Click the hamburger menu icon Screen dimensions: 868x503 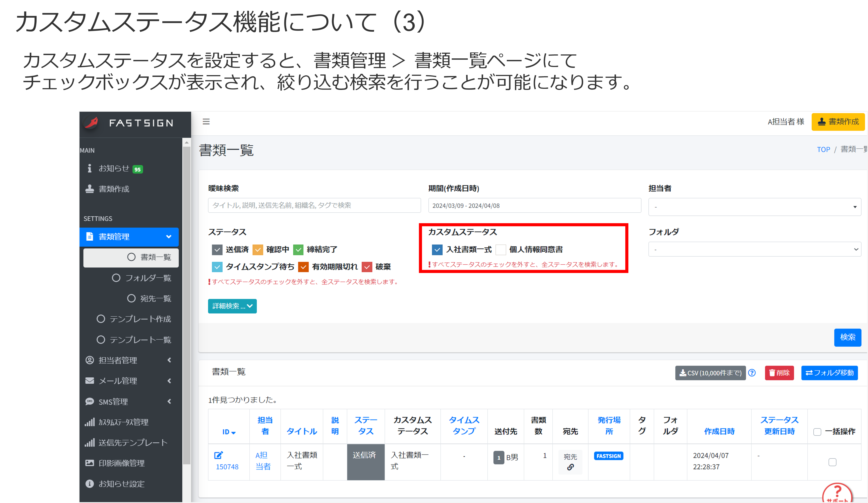click(x=206, y=122)
